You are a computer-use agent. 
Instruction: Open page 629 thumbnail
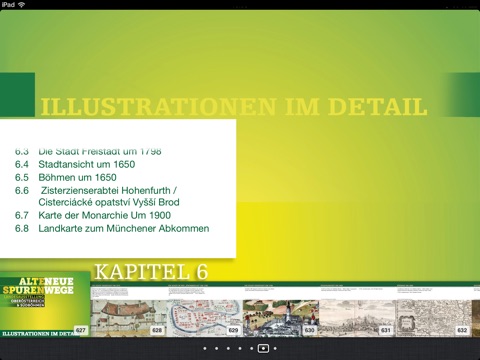[205, 310]
